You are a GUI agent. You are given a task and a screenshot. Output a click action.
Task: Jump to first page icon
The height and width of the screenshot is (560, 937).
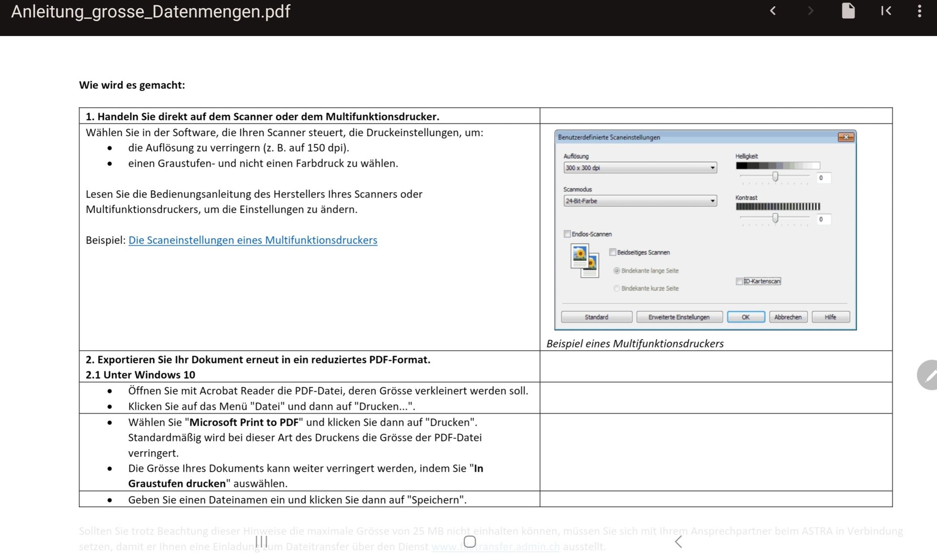[886, 11]
